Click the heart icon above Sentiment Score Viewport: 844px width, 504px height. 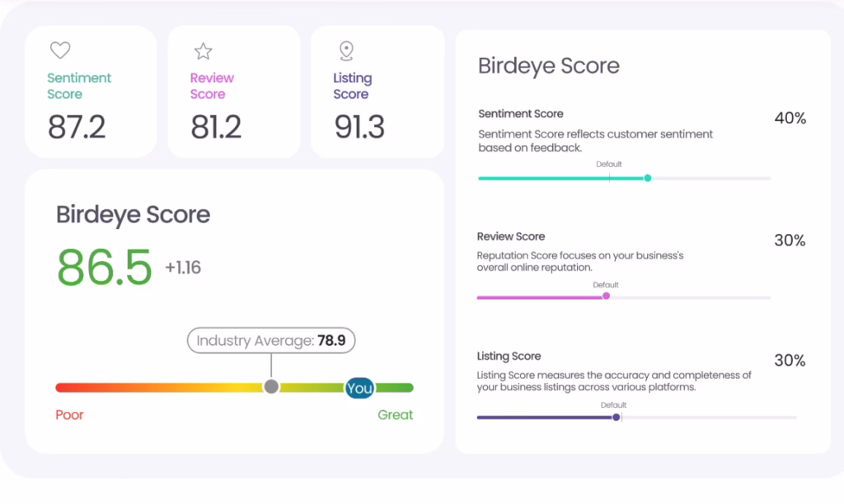60,50
